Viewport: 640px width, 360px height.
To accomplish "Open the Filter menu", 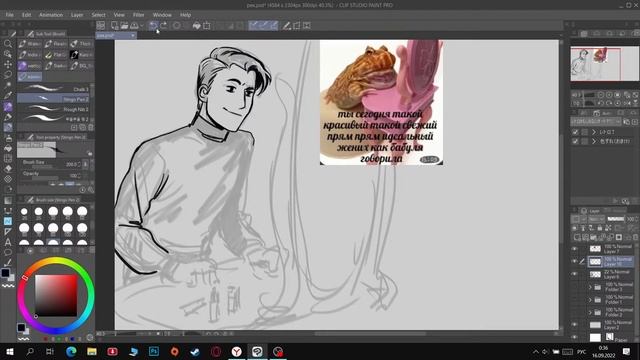I will 138,15.
